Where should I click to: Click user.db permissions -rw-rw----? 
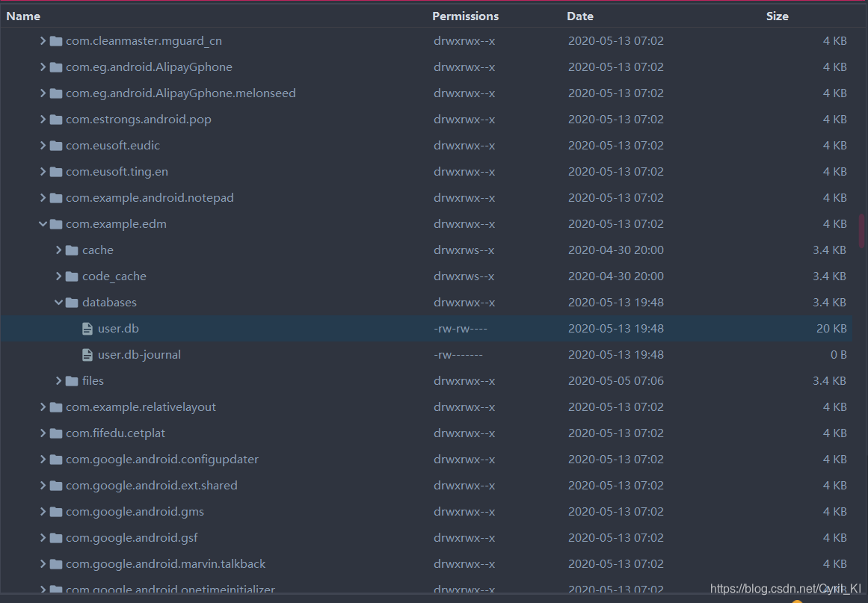pyautogui.click(x=461, y=329)
